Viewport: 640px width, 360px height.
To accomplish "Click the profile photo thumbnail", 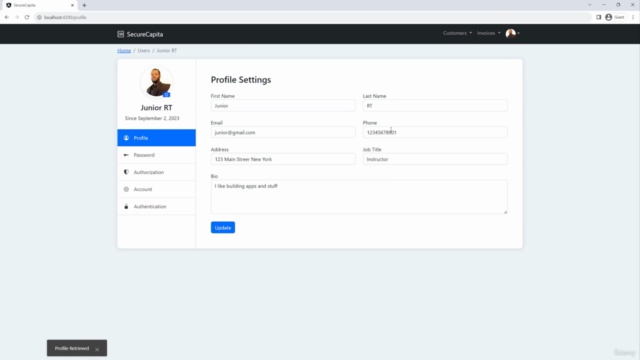I will (156, 82).
